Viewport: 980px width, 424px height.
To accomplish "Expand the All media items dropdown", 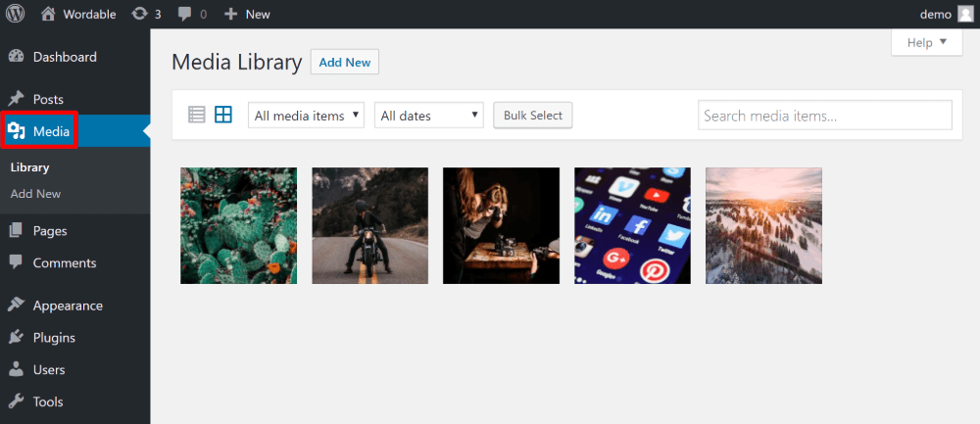I will [x=306, y=116].
